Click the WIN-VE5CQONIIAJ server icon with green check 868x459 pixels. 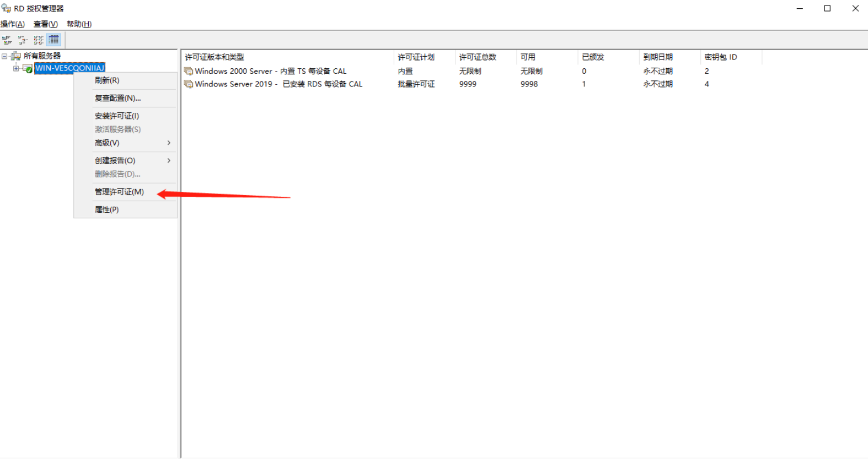(28, 68)
